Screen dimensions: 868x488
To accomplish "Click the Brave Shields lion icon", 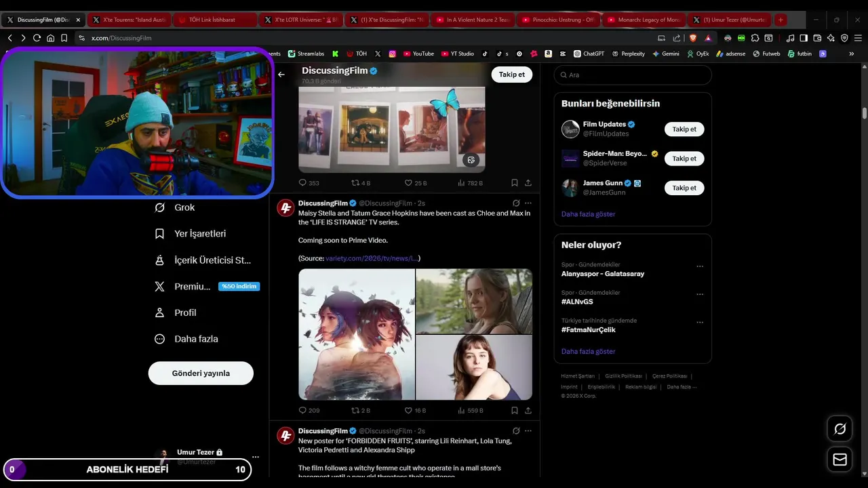I will (x=693, y=38).
